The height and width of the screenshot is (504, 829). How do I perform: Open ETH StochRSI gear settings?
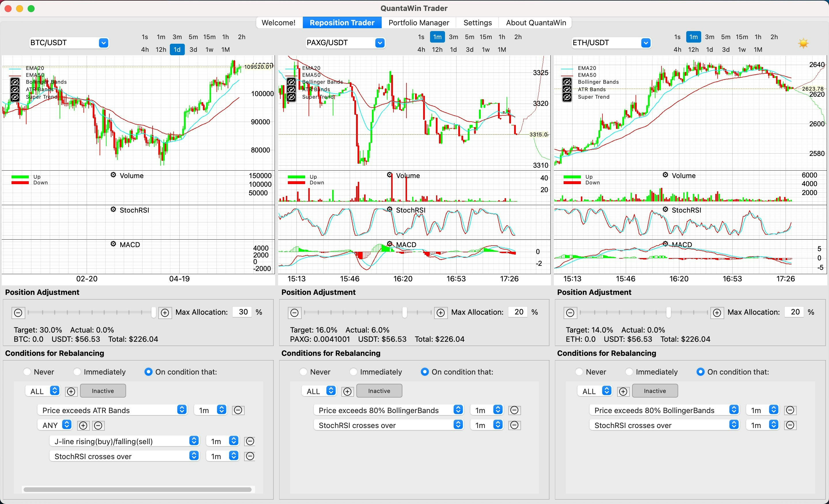pyautogui.click(x=665, y=209)
